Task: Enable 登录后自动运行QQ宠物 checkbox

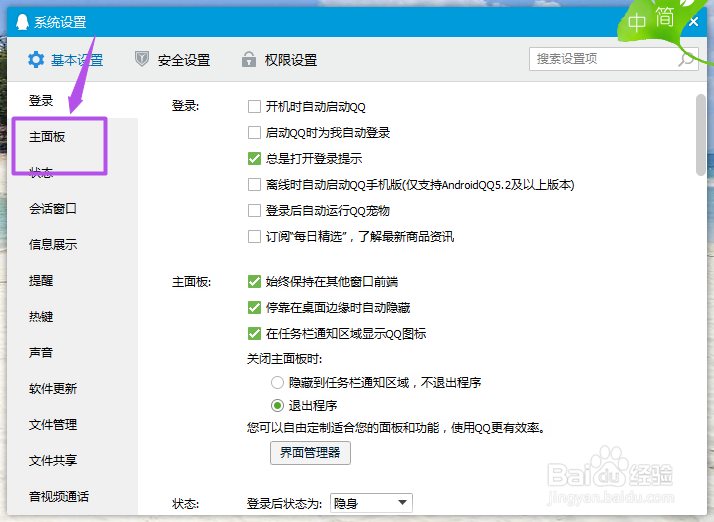Action: pyautogui.click(x=254, y=210)
